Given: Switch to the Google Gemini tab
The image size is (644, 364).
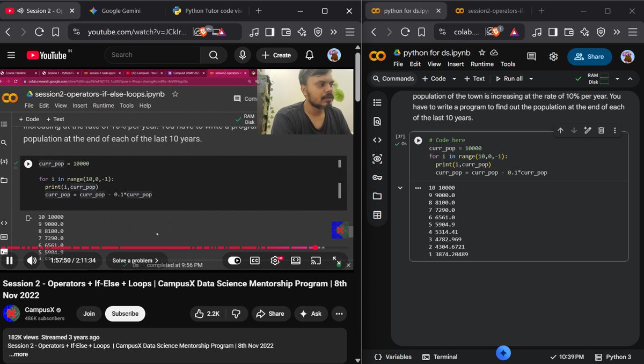Looking at the screenshot, I should [122, 11].
